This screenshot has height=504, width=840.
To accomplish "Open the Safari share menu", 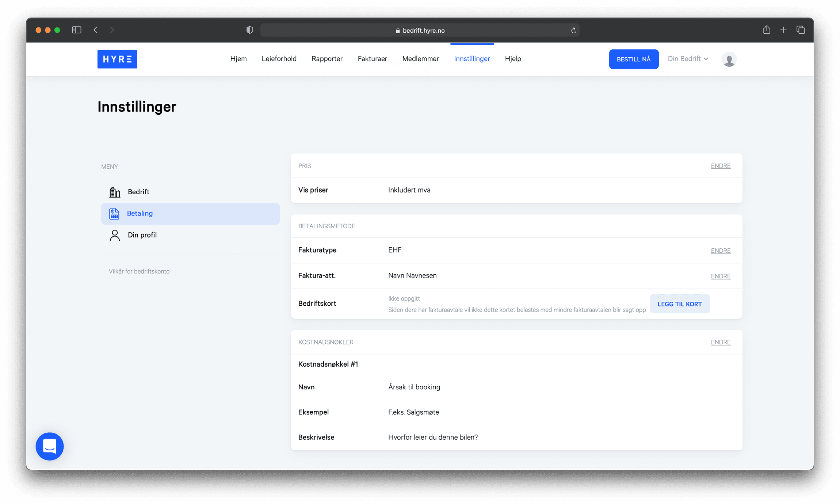I will 766,30.
